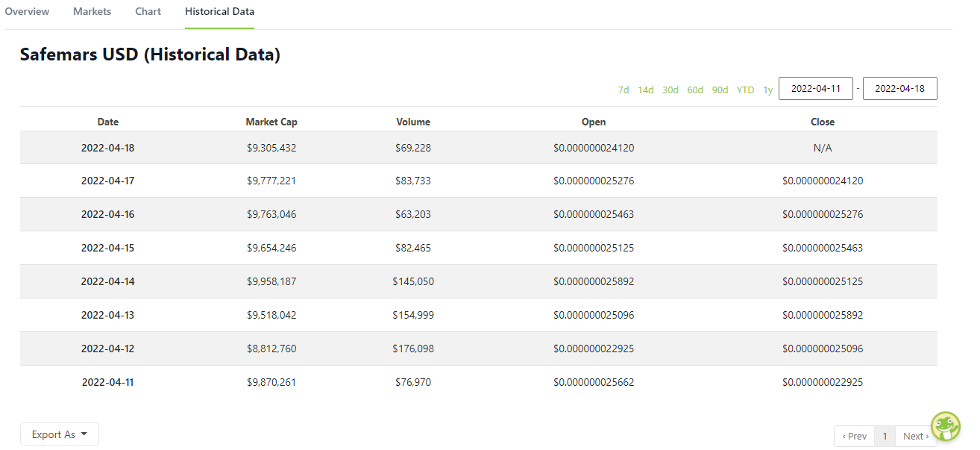The width and height of the screenshot is (980, 450).
Task: Switch to the Overview tab
Action: (x=27, y=11)
